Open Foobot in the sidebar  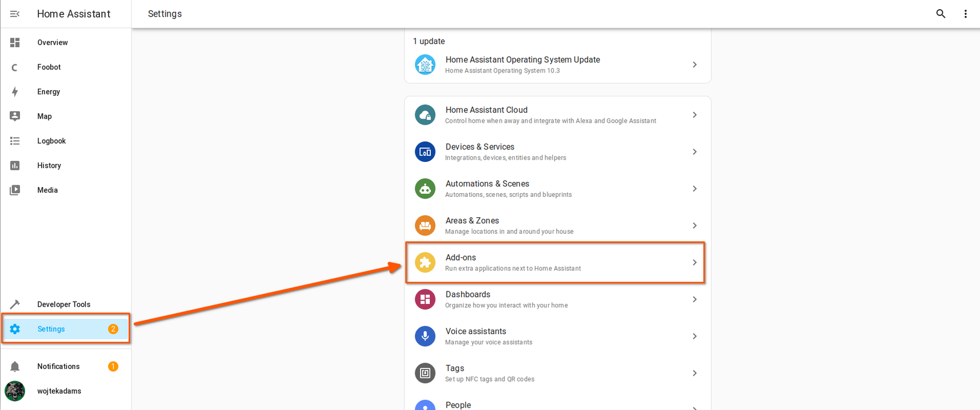[49, 67]
